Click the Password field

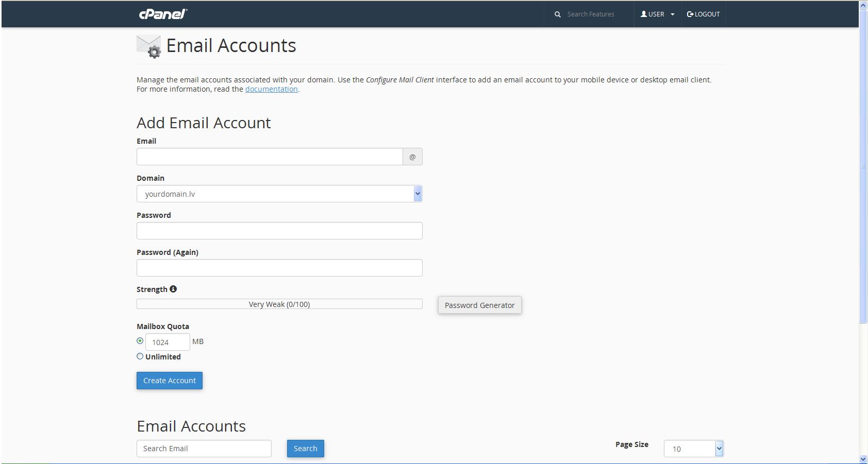pos(279,231)
